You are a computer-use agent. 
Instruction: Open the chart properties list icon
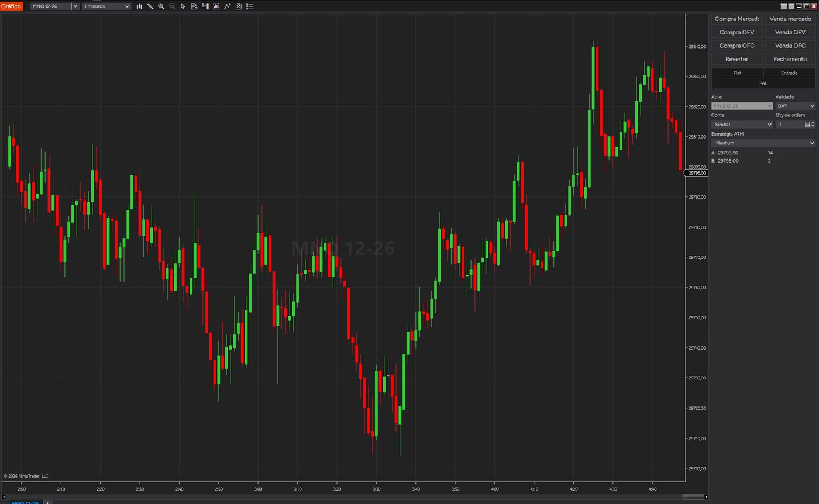[x=250, y=6]
